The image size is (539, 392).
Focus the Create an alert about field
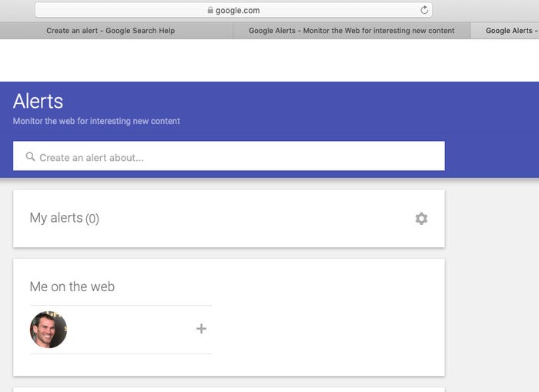(x=229, y=156)
